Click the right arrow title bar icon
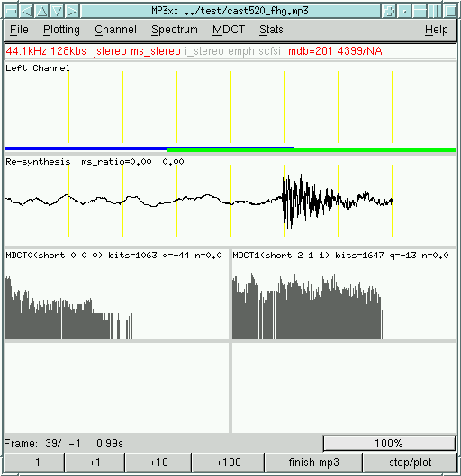The image size is (461, 476). (72, 11)
